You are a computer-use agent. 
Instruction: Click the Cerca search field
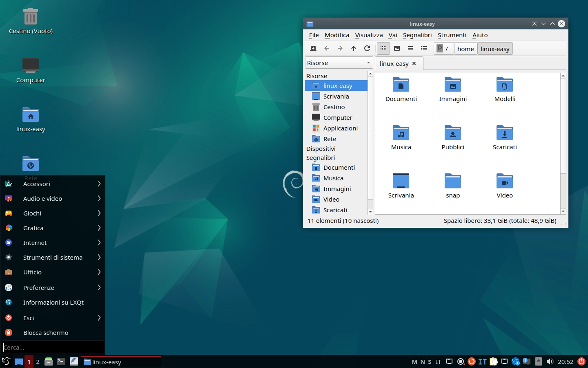tap(52, 347)
